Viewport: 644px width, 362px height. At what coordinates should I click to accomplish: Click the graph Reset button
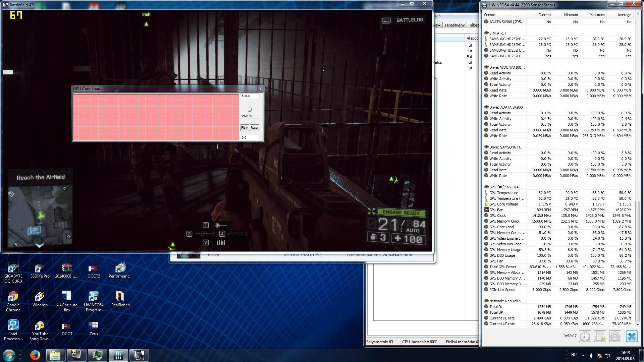(254, 128)
